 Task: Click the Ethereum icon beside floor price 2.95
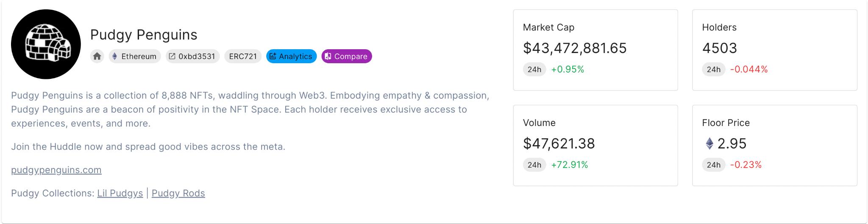click(x=709, y=144)
